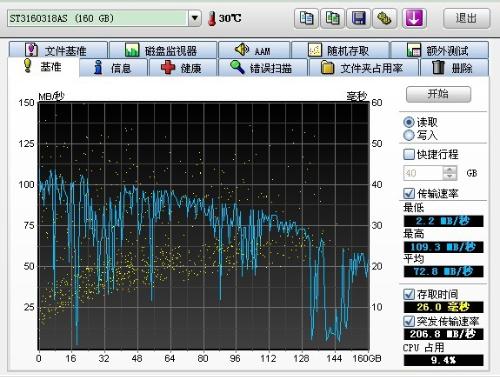
Task: Switch to the 随机存取 tab
Action: click(x=340, y=50)
